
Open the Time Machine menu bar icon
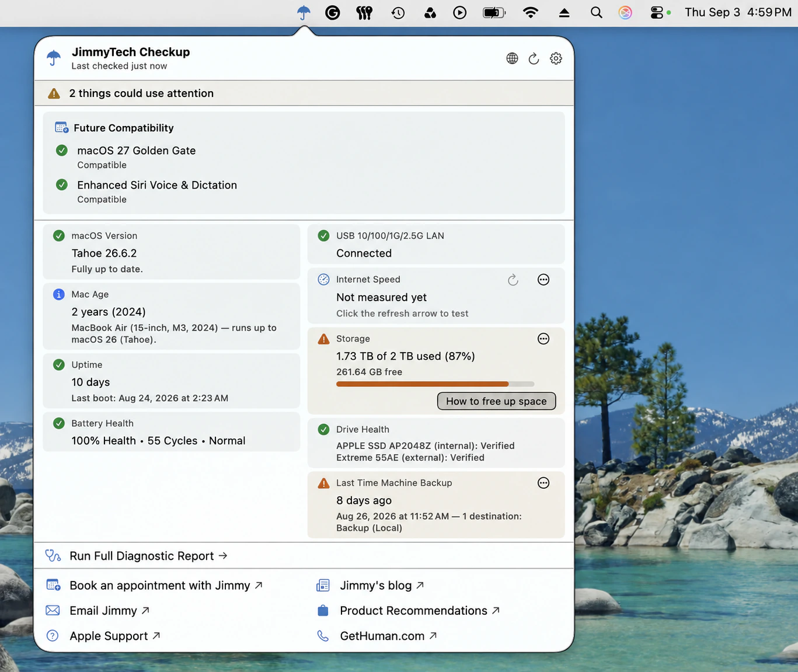[398, 12]
